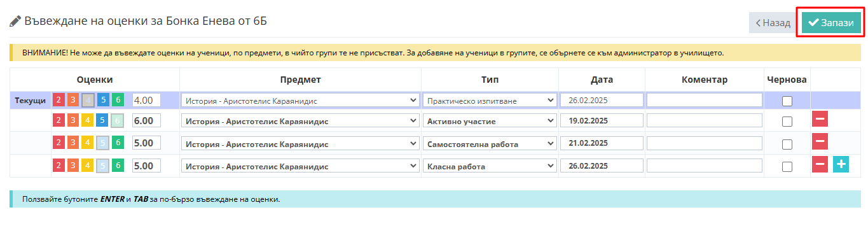Focus the comment field in the Текущи row
Screen dimensions: 868x240
tap(705, 100)
